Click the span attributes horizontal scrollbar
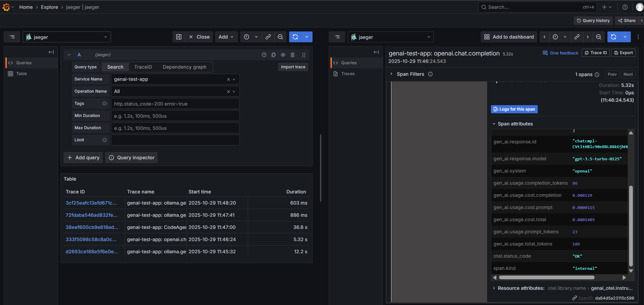This screenshot has width=644, height=305. [x=546, y=278]
